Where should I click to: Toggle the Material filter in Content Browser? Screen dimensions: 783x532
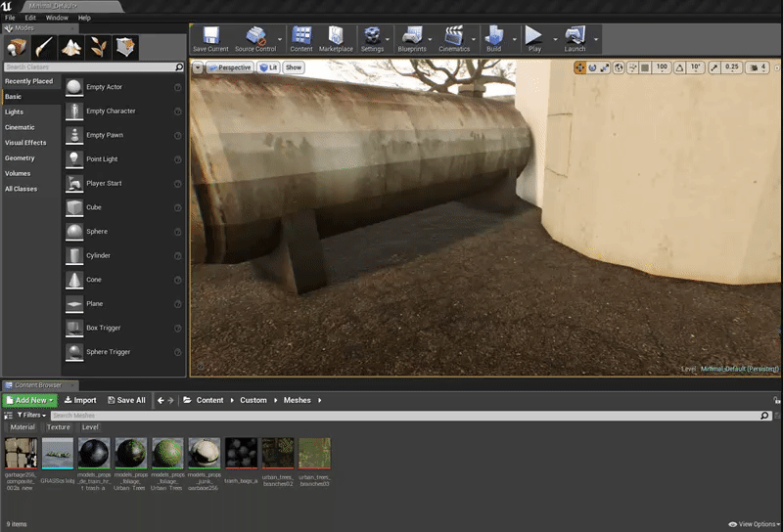[x=23, y=427]
